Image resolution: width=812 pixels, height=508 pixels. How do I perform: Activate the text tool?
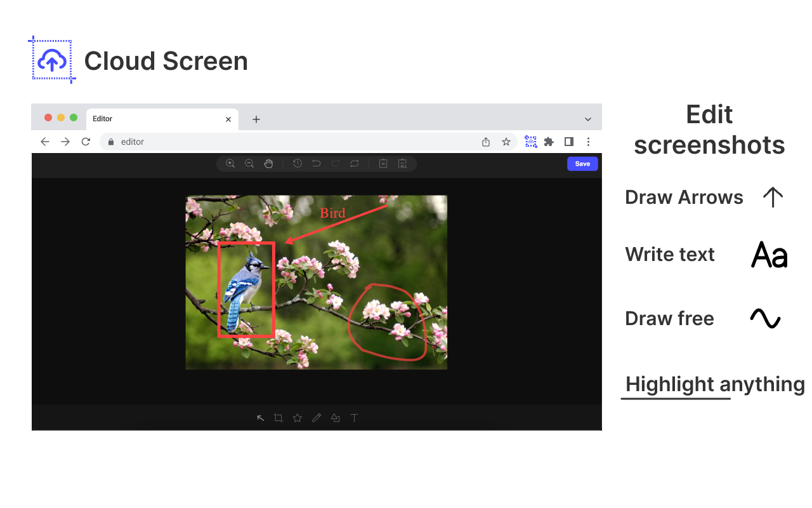[x=355, y=418]
